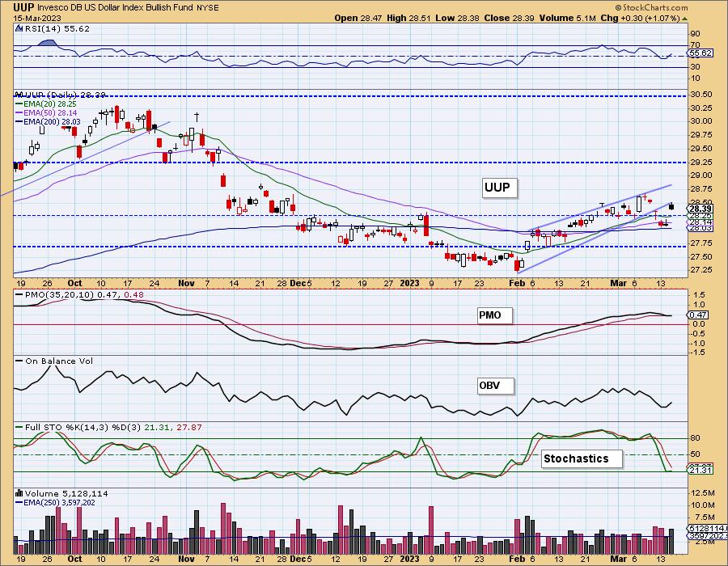Click the 80 level on Stochastics axis
This screenshot has height=566, width=728.
696,438
